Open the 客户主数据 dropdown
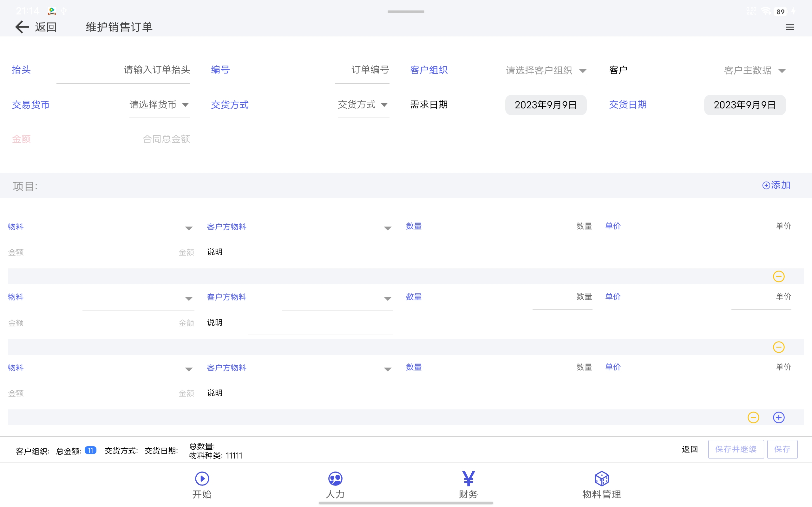 [x=754, y=70]
